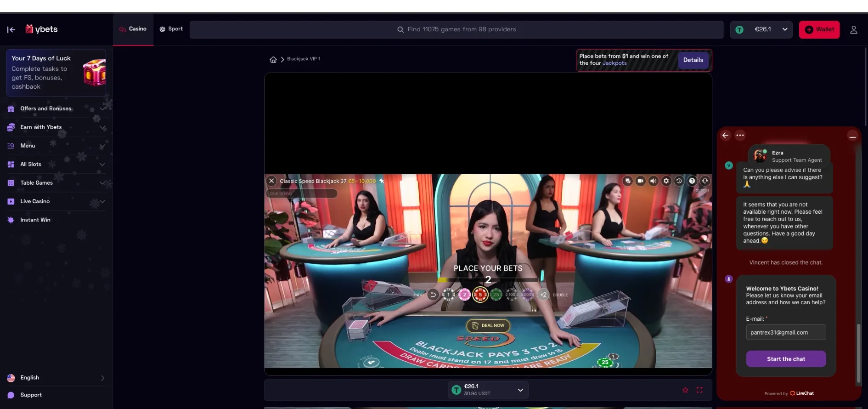Enter fullscreen mode for the game
This screenshot has height=409, width=868.
tap(699, 390)
